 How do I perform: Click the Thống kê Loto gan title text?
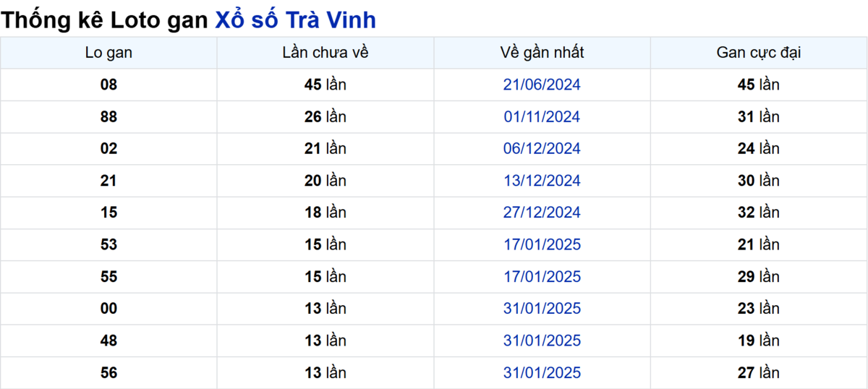point(106,20)
